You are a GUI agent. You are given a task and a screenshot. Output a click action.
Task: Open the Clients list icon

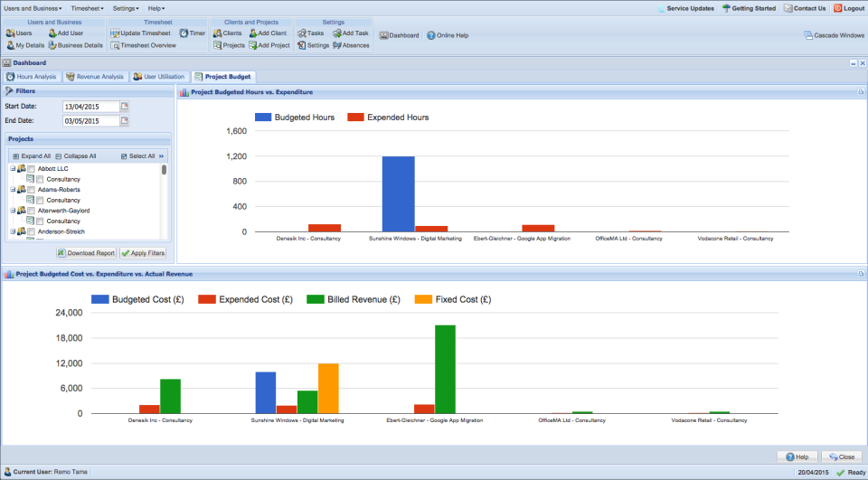coord(228,33)
